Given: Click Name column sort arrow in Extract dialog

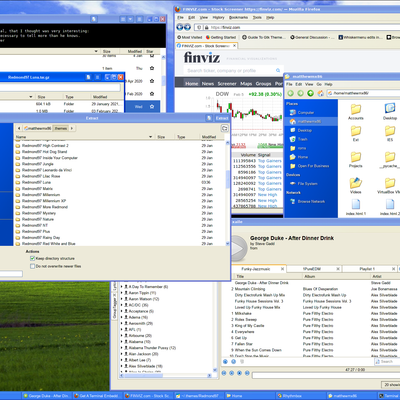Looking at the screenshot, I should (x=150, y=137).
